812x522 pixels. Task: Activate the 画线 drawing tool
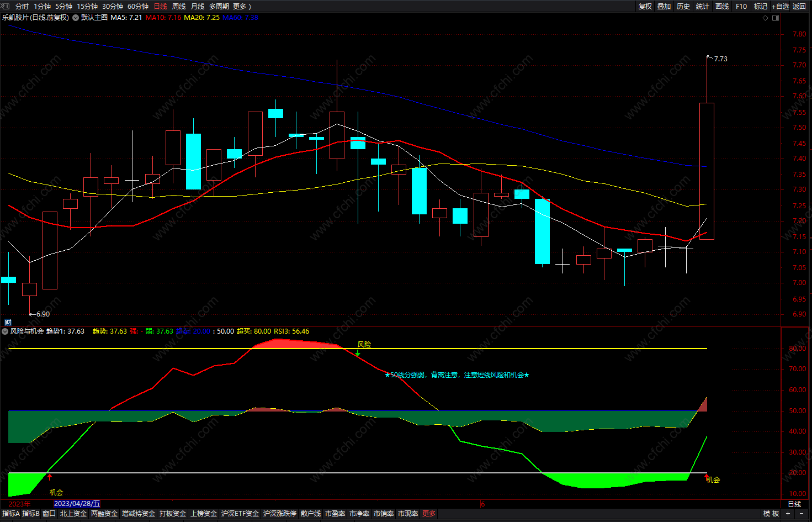click(722, 6)
